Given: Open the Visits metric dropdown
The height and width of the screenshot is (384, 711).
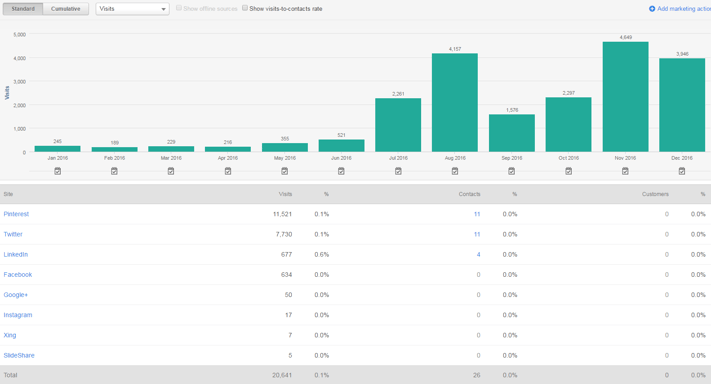Looking at the screenshot, I should tap(132, 9).
